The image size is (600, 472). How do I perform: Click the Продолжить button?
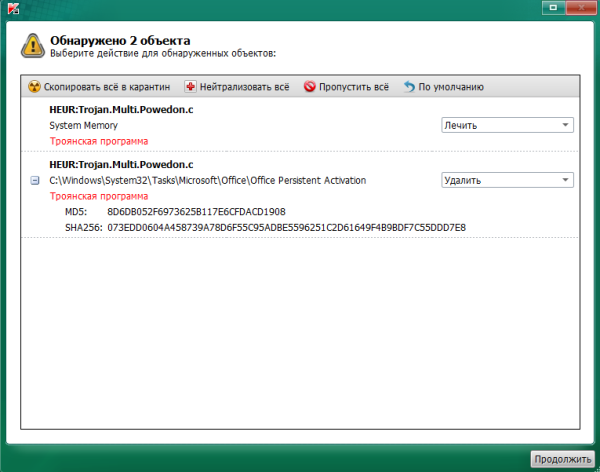point(562,459)
